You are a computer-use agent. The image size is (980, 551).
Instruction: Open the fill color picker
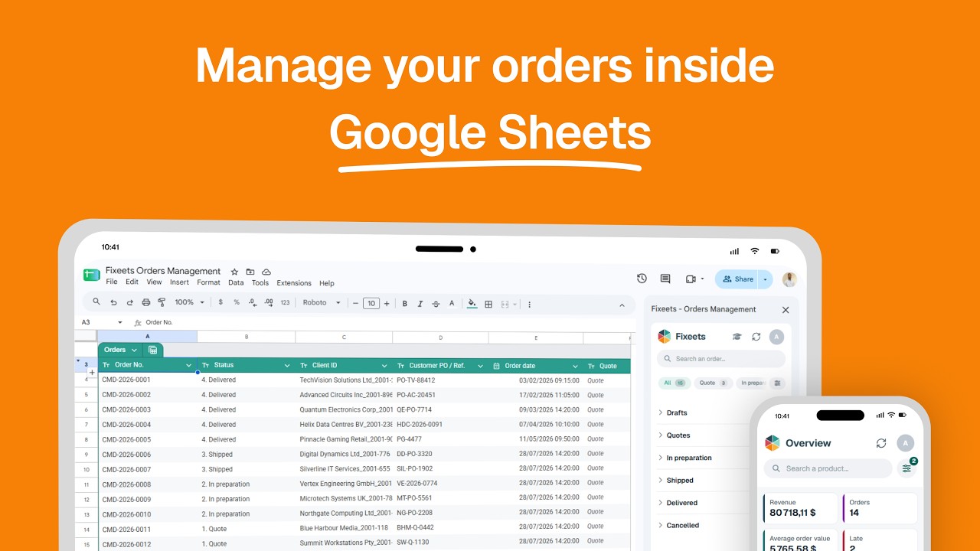[472, 303]
